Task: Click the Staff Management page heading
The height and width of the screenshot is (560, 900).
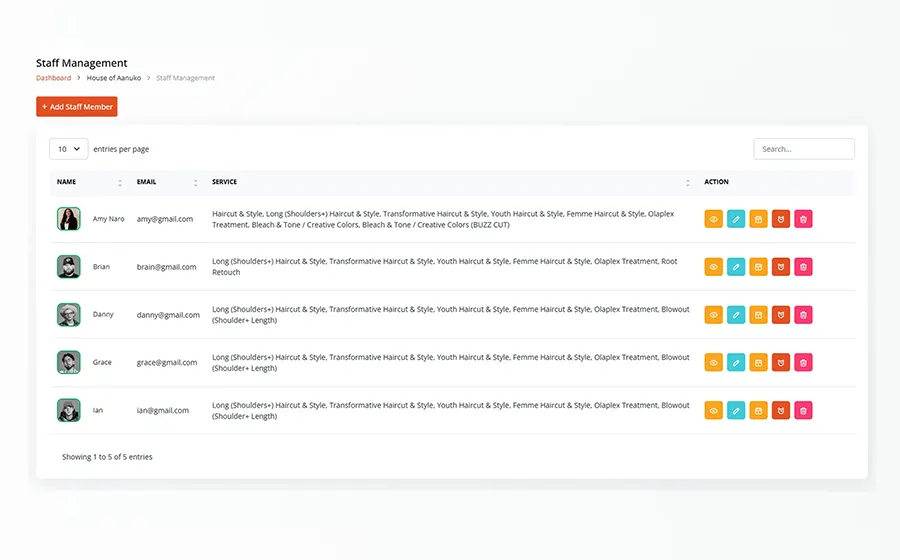Action: tap(82, 63)
